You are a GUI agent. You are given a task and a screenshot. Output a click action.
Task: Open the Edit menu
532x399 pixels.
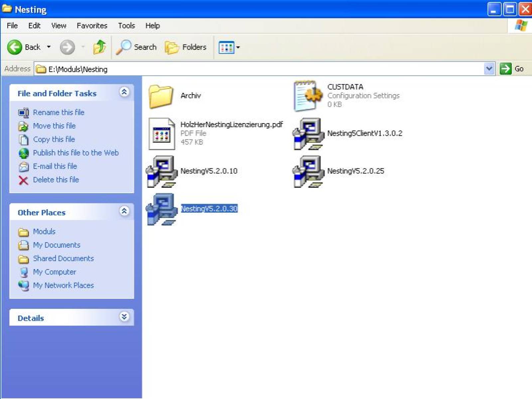coord(34,26)
